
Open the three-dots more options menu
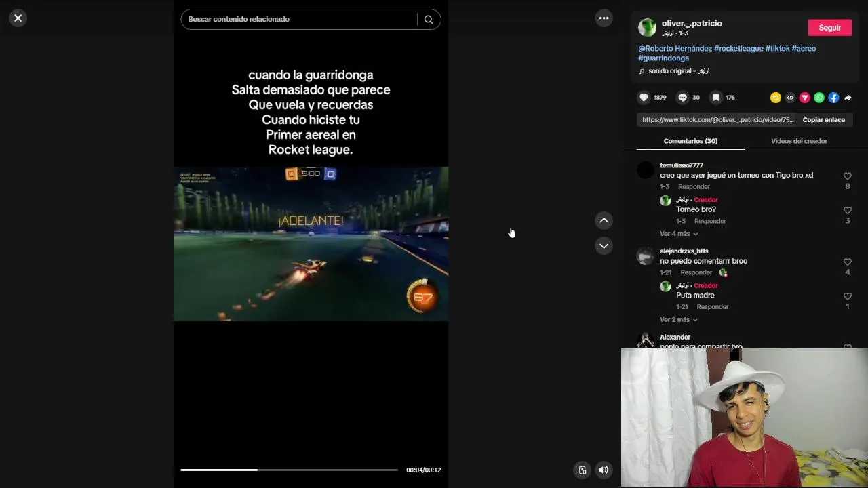tap(604, 18)
